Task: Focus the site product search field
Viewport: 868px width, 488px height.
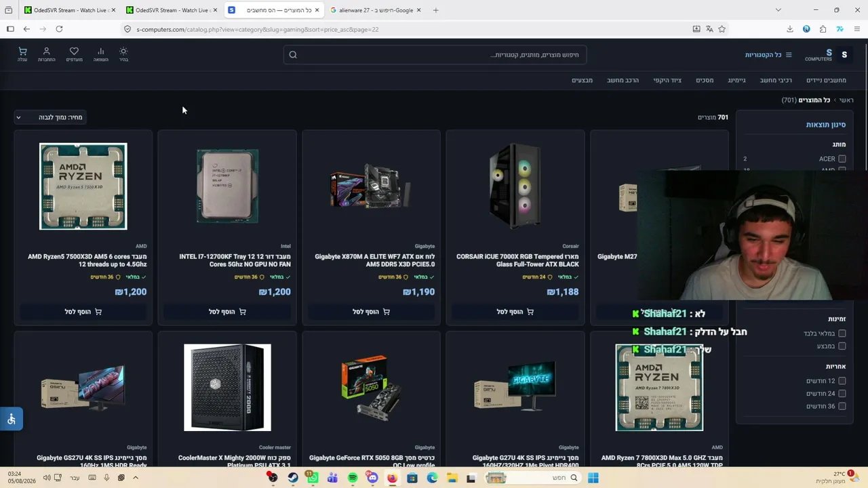Action: click(435, 55)
